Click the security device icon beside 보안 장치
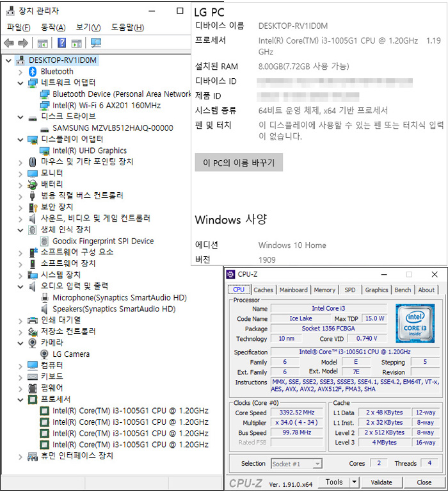 click(x=33, y=208)
